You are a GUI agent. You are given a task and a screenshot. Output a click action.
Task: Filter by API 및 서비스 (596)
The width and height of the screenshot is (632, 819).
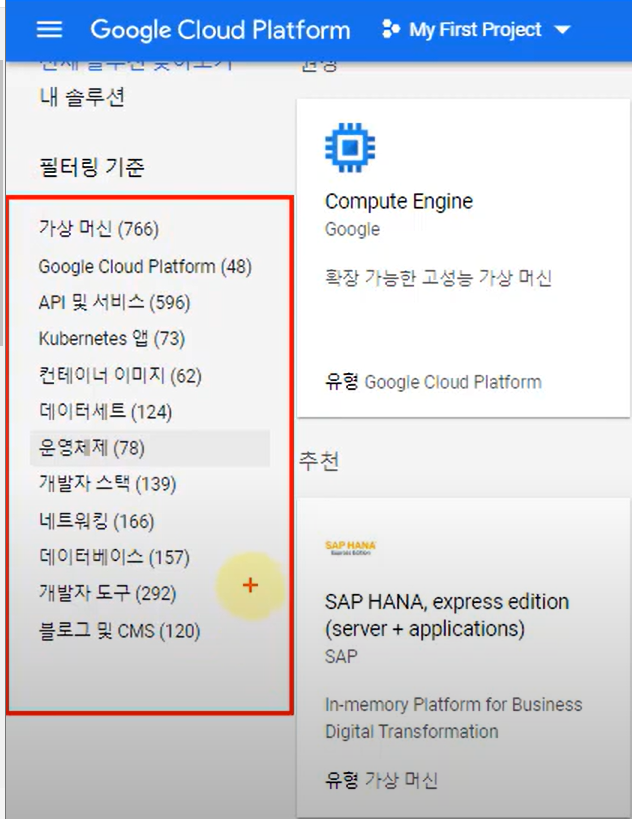point(114,302)
